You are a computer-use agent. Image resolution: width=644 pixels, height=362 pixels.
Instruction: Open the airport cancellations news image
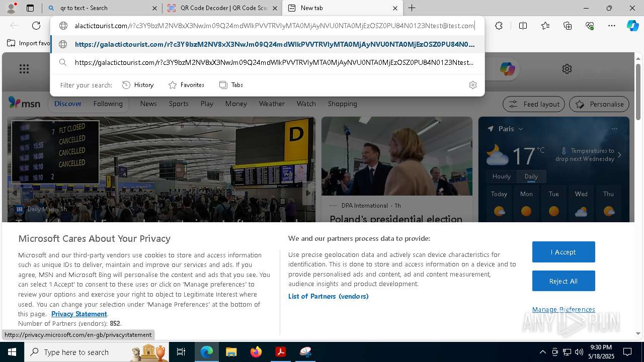(x=161, y=169)
